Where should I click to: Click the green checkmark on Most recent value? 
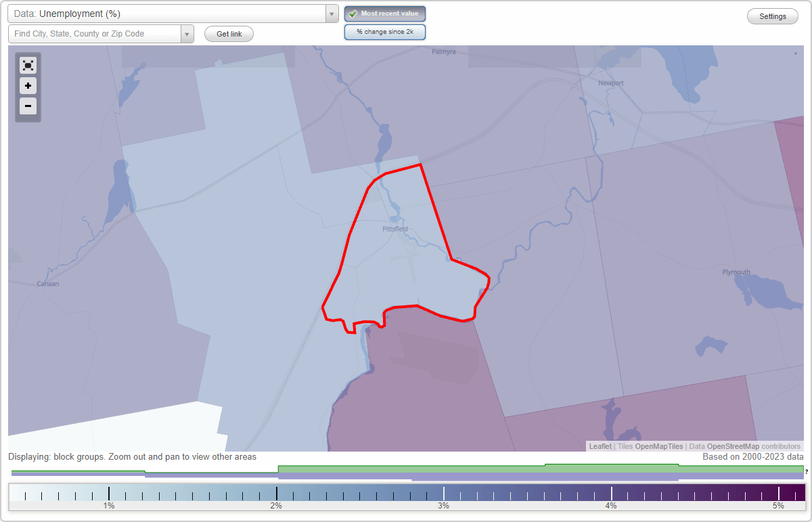click(354, 13)
